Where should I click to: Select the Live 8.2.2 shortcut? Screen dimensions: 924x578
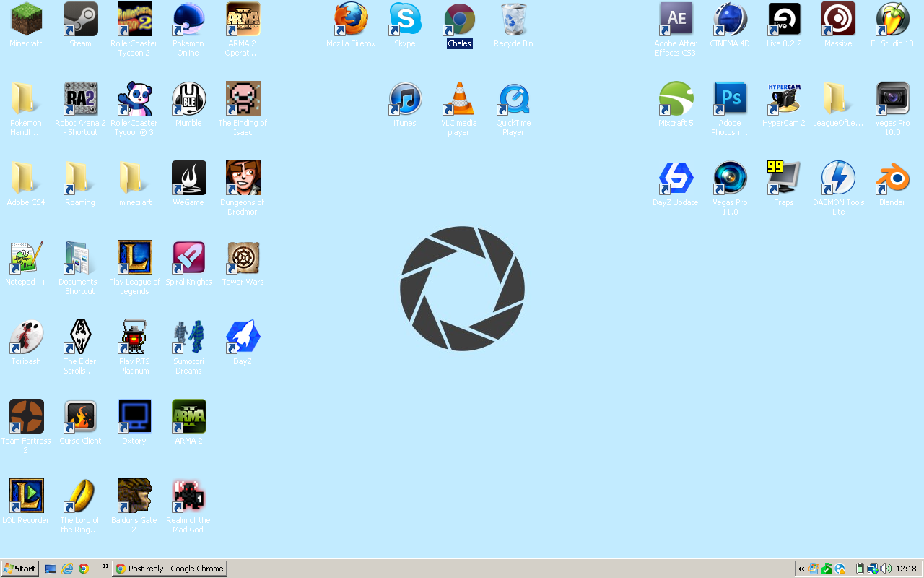pos(784,20)
